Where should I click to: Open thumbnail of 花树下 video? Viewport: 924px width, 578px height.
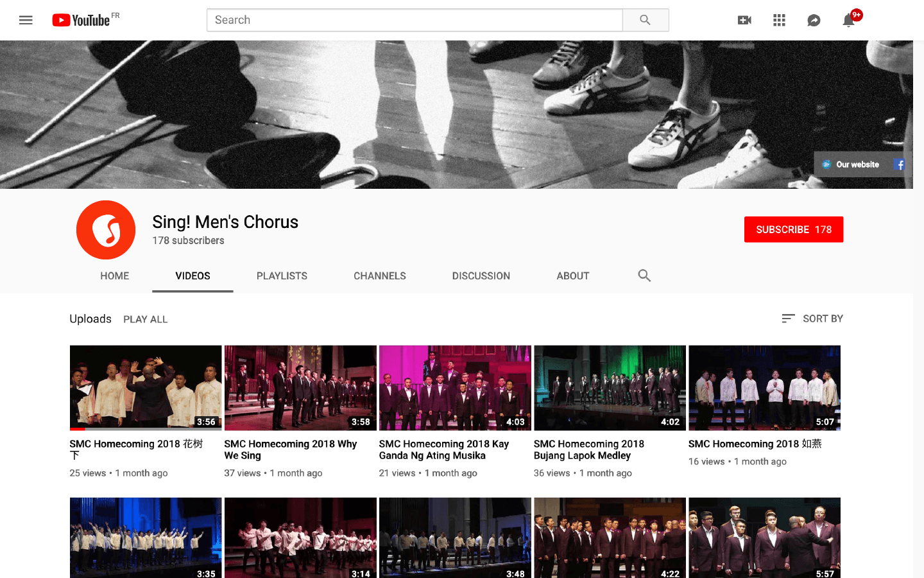146,388
